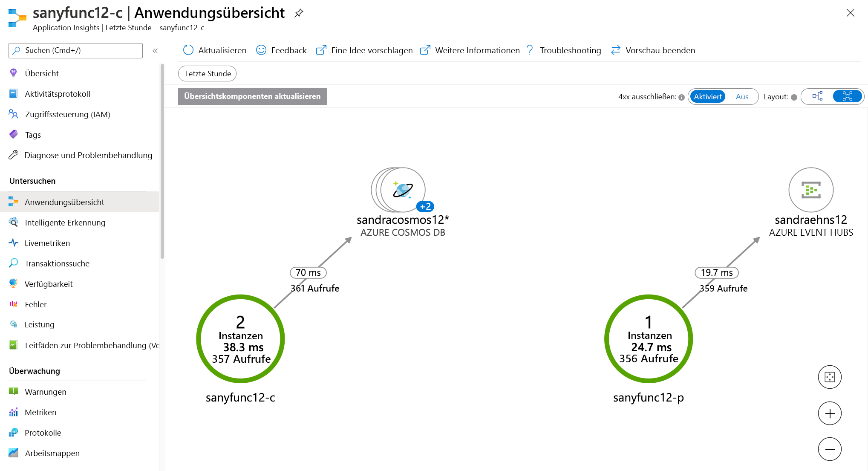Click the sandracosmos12 Azure Cosmos DB node
868x471 pixels.
(400, 188)
